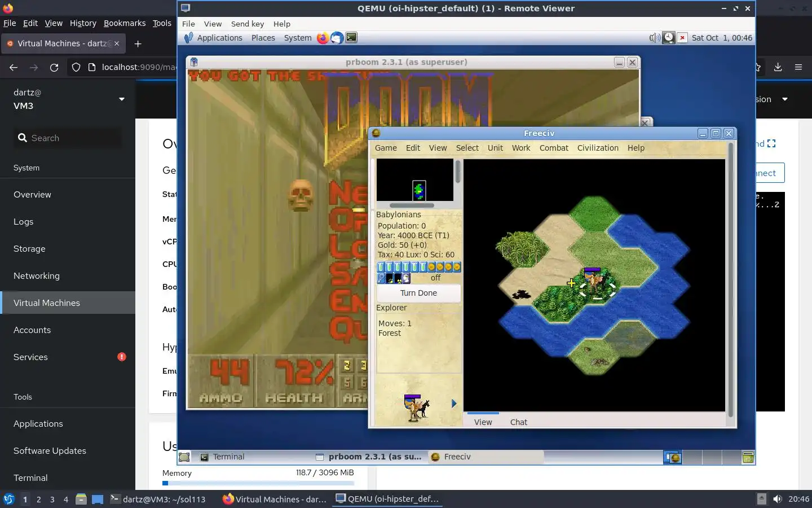Open Freeciv Civilization menu

coord(598,148)
